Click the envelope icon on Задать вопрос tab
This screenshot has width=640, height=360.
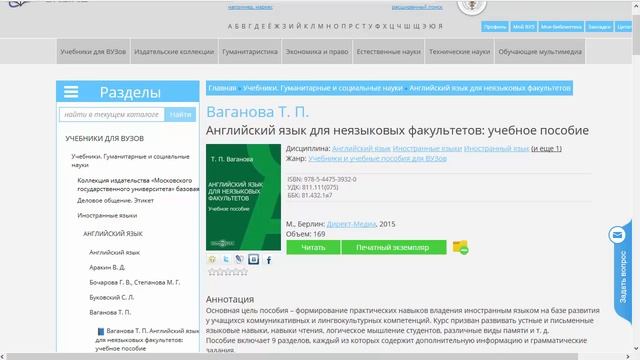[617, 235]
